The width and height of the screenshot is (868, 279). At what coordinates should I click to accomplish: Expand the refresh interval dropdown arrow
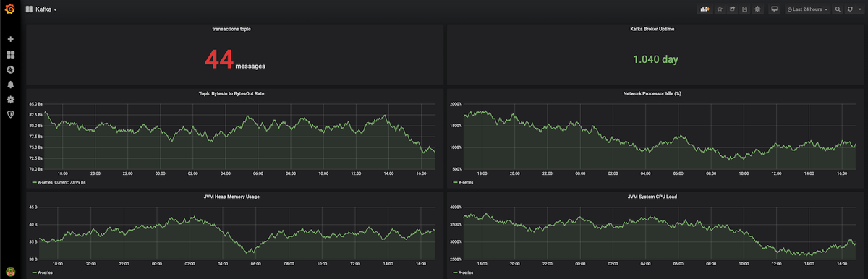click(859, 9)
